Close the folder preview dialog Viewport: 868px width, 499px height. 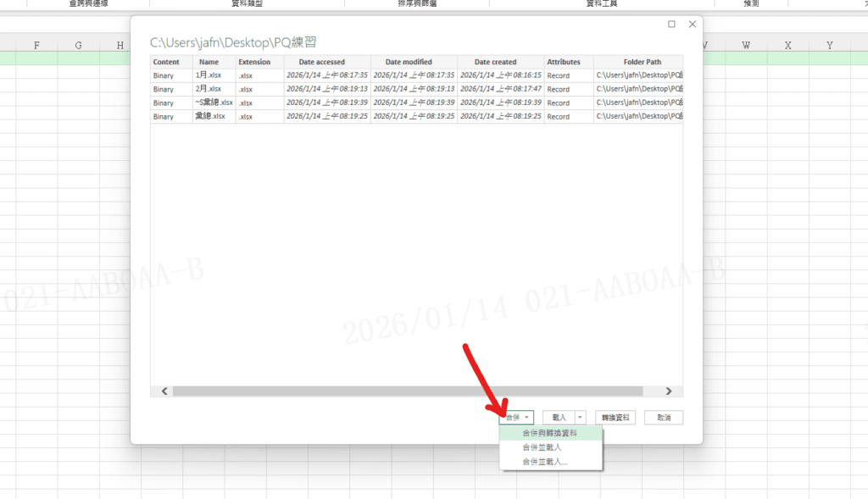click(693, 25)
